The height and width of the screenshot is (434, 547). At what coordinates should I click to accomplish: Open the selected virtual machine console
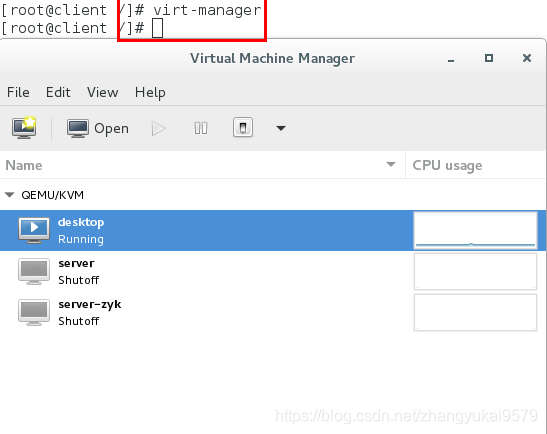98,128
